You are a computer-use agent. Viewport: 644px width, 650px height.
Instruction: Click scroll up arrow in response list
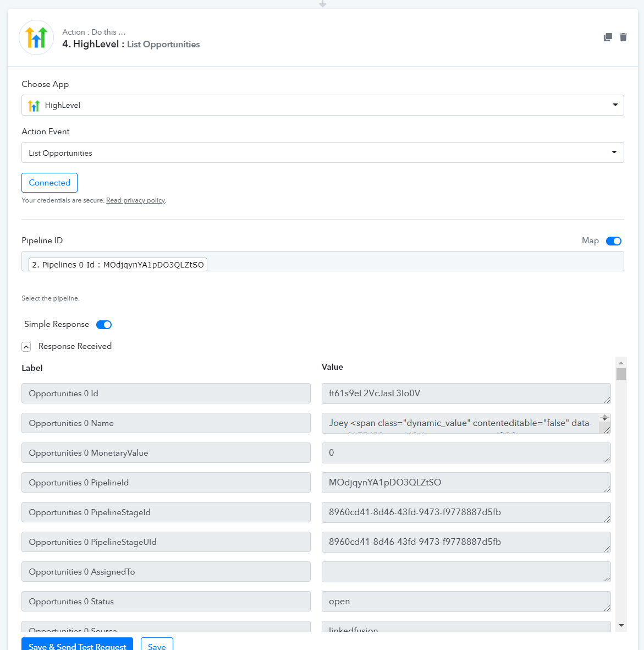pos(621,363)
